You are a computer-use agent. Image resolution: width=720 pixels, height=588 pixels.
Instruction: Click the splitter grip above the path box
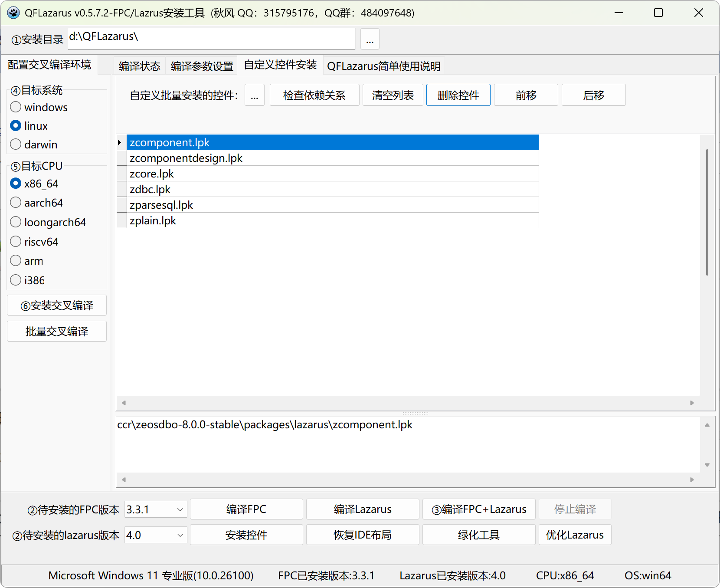416,414
